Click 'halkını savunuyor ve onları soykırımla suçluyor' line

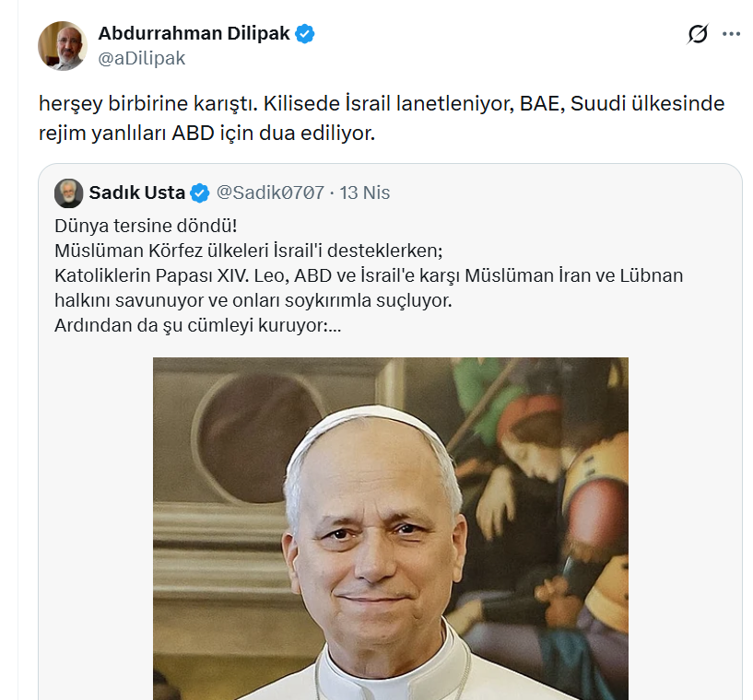tap(253, 301)
